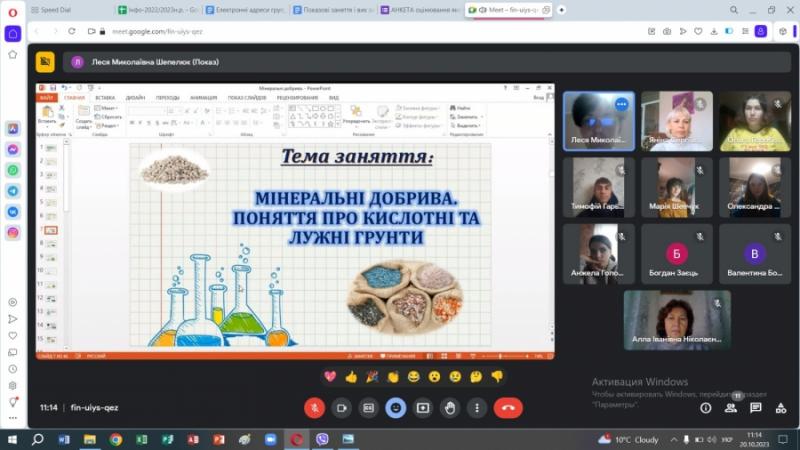Reload the Meet page
Screen dimensions: 800x450
click(x=72, y=31)
